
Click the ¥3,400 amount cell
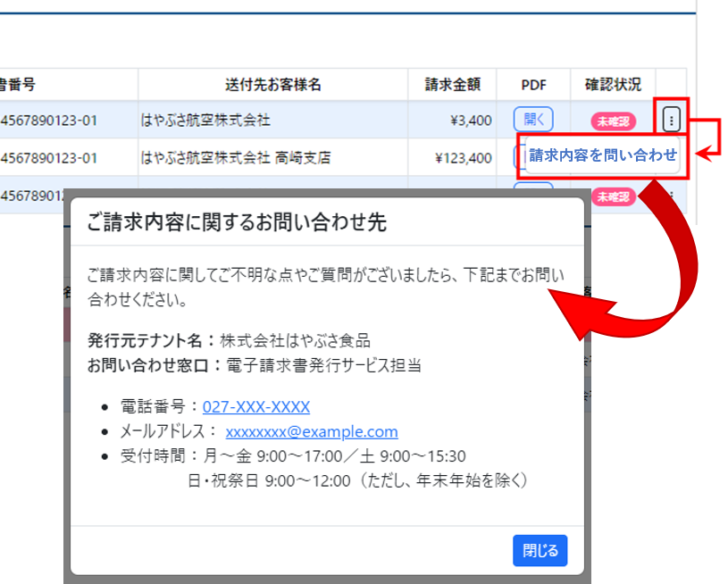[x=472, y=120]
